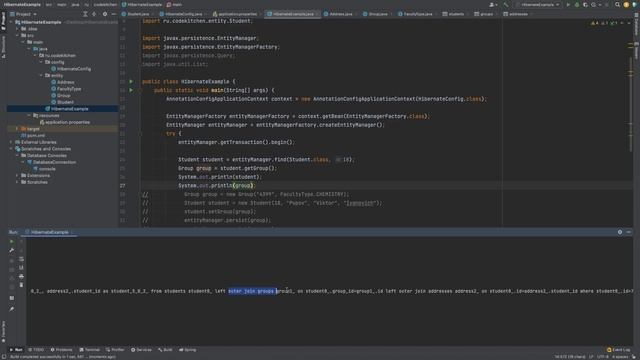Open the Build tool window
This screenshot has width=640, height=360.
tap(165, 350)
